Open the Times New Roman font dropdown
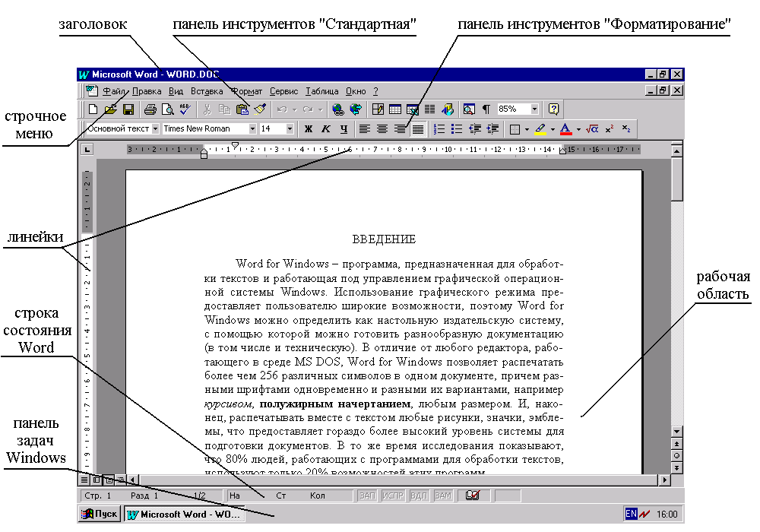This screenshot has height=532, width=760. 252,129
